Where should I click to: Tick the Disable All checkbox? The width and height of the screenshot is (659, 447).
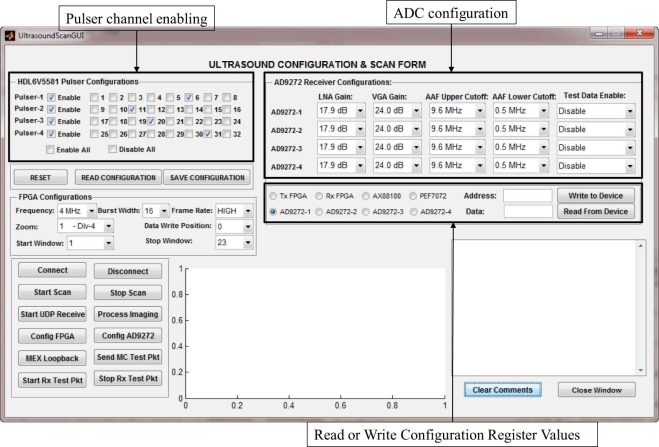click(112, 149)
